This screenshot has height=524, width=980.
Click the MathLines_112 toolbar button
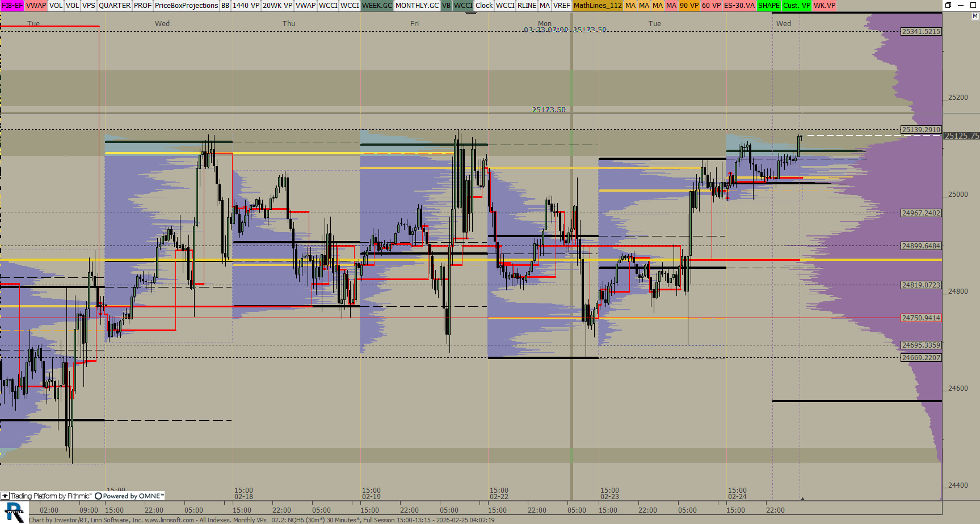[x=598, y=5]
